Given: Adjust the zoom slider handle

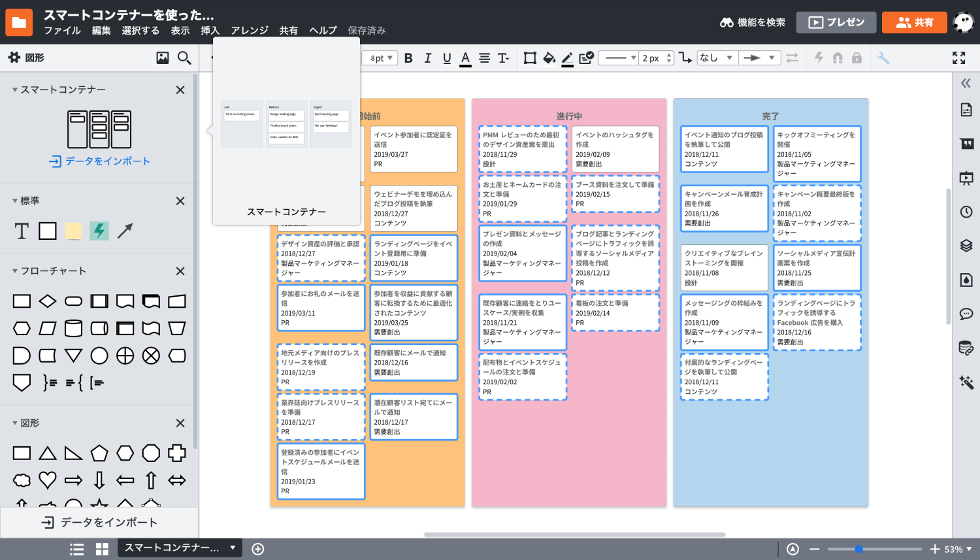Looking at the screenshot, I should tap(858, 549).
